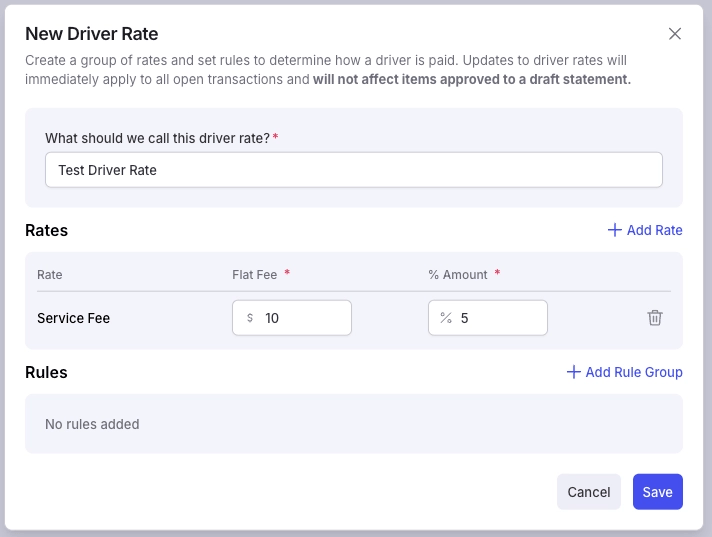Click the New Driver Rate dialog title

pos(92,34)
